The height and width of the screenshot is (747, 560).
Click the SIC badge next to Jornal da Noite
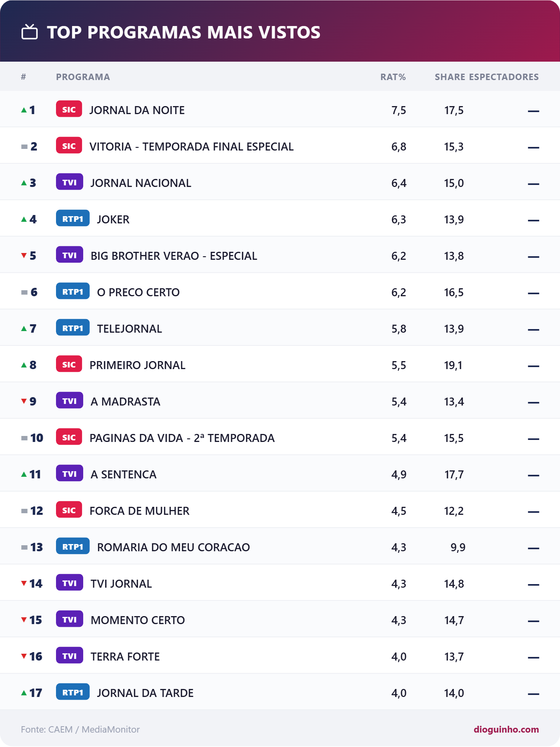click(x=69, y=109)
